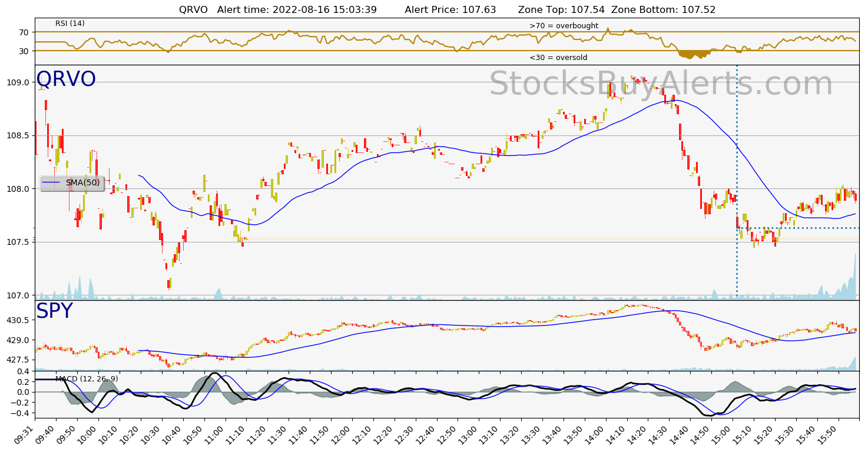Screen dimensions: 868x452
Task: Click the 14:00 time axis label
Action: pyautogui.click(x=597, y=432)
